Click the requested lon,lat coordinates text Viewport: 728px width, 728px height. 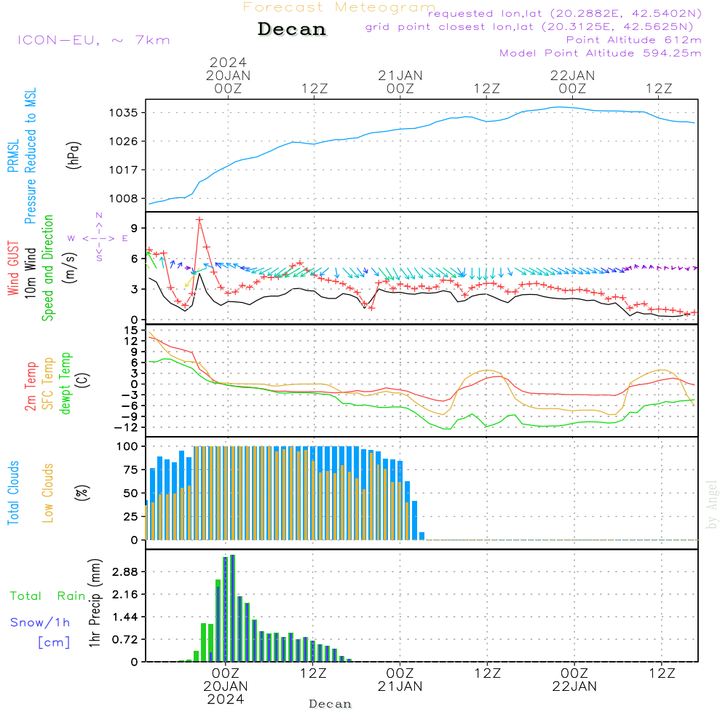click(564, 14)
